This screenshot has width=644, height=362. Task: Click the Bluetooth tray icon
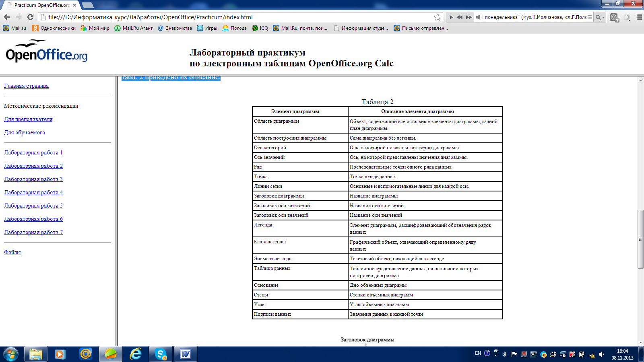pos(505,354)
